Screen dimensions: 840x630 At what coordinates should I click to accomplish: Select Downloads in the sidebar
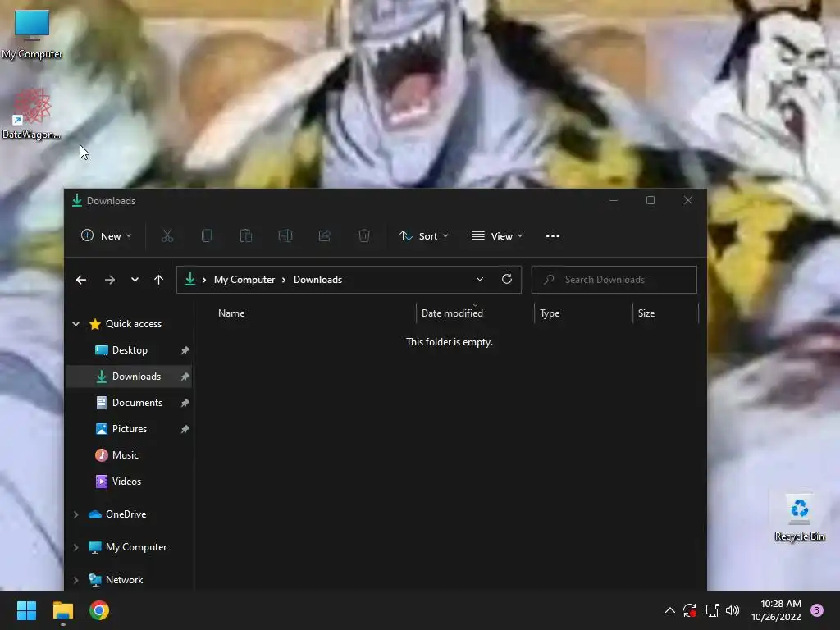coord(129,377)
